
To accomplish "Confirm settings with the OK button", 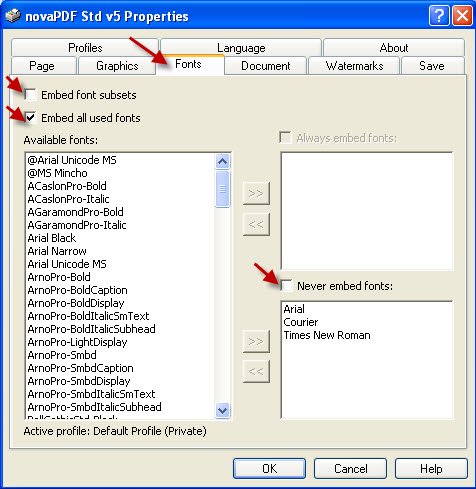I will pyautogui.click(x=269, y=469).
